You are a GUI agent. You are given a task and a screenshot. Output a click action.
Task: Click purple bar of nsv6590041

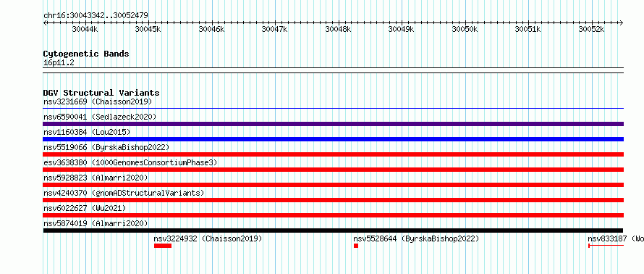point(334,124)
